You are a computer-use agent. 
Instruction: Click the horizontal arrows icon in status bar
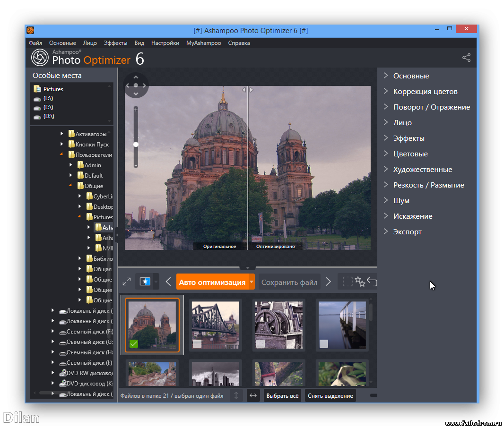[253, 395]
